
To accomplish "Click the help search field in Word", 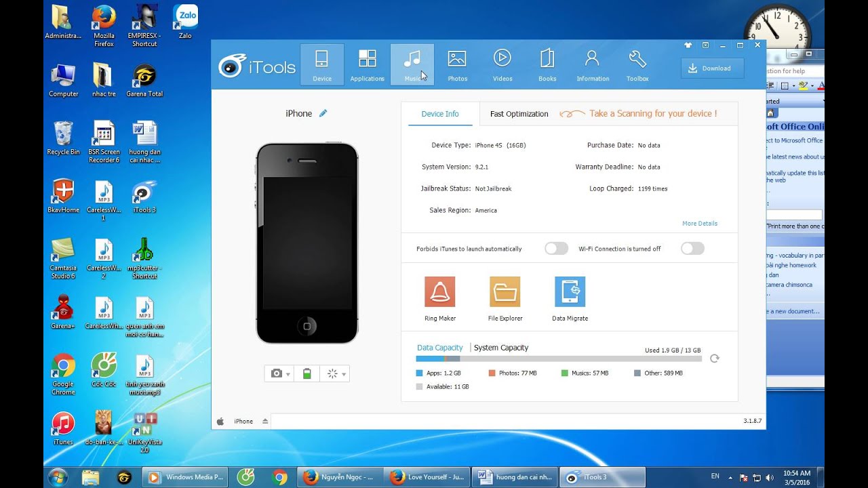I will [795, 70].
